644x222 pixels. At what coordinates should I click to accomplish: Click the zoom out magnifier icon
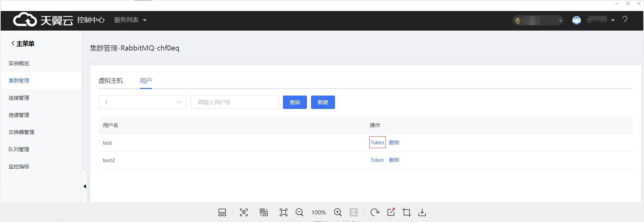pos(299,212)
